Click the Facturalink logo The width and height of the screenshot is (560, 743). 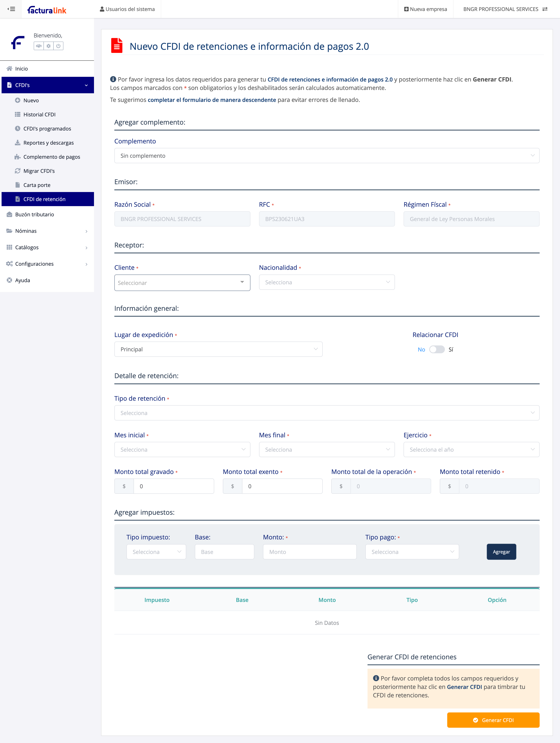(x=47, y=10)
